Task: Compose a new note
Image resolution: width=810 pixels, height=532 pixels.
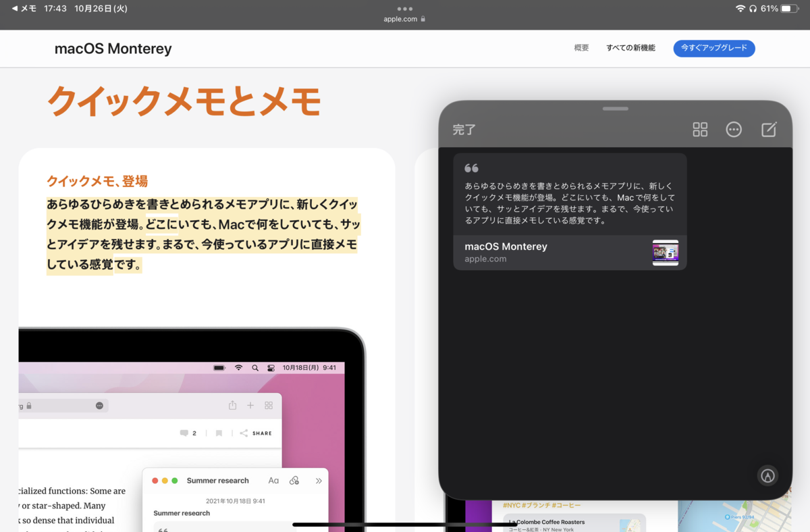Action: pyautogui.click(x=769, y=129)
